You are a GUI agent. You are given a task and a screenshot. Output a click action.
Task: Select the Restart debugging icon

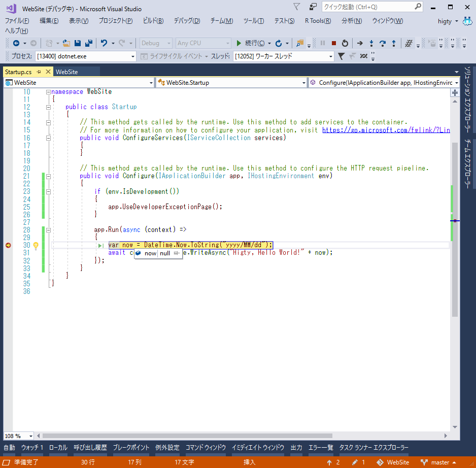(345, 44)
